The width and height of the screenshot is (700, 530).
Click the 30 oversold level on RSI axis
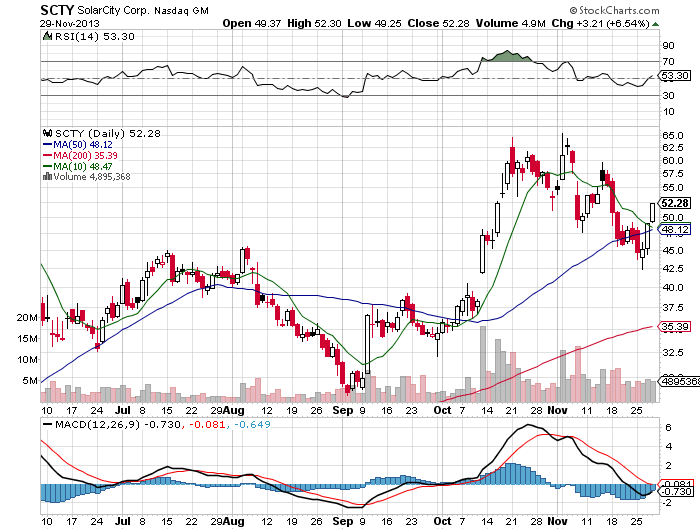(668, 96)
